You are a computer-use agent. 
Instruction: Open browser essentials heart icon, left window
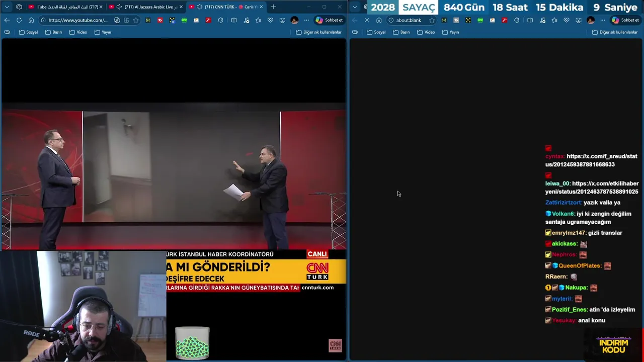click(x=270, y=20)
